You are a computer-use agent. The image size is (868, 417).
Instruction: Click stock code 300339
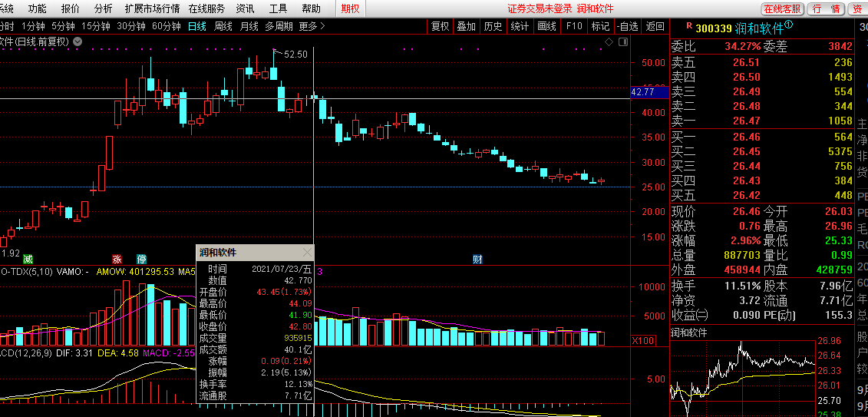[714, 28]
